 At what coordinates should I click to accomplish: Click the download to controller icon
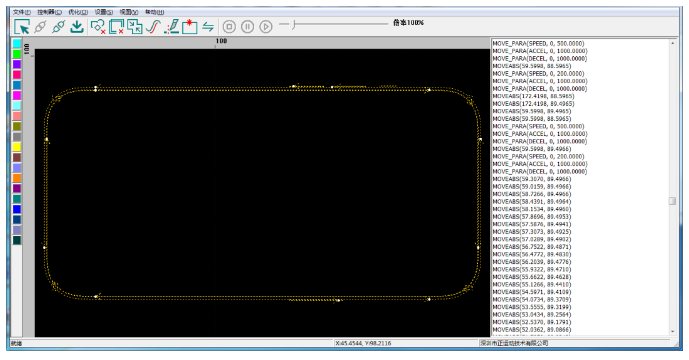(x=77, y=27)
